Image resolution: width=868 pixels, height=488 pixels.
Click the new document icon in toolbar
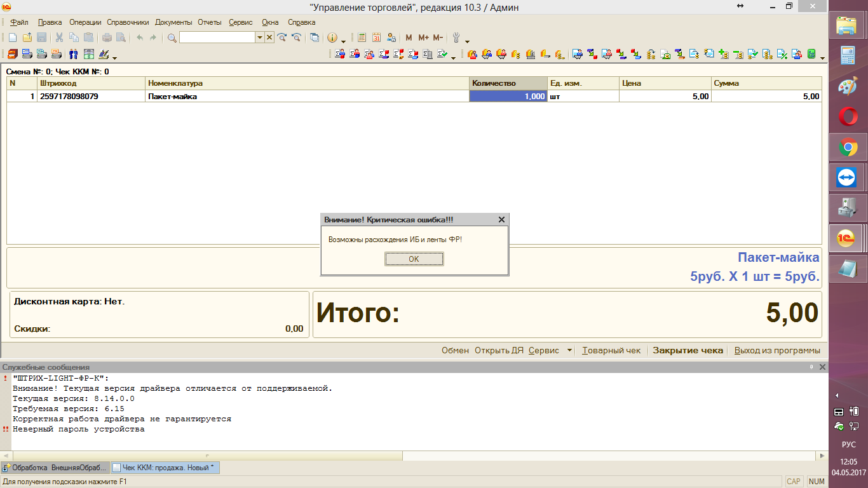[x=12, y=37]
